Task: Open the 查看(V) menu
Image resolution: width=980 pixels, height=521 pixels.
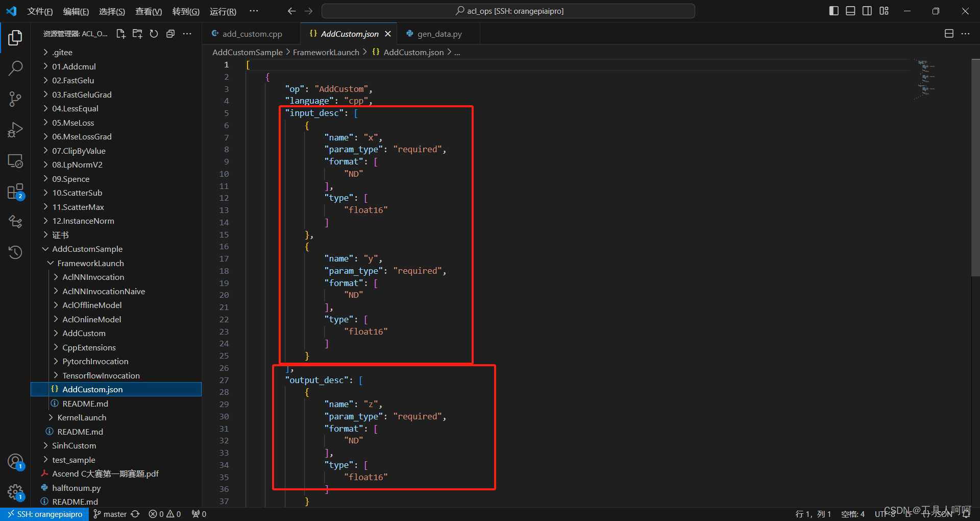Action: [x=149, y=11]
